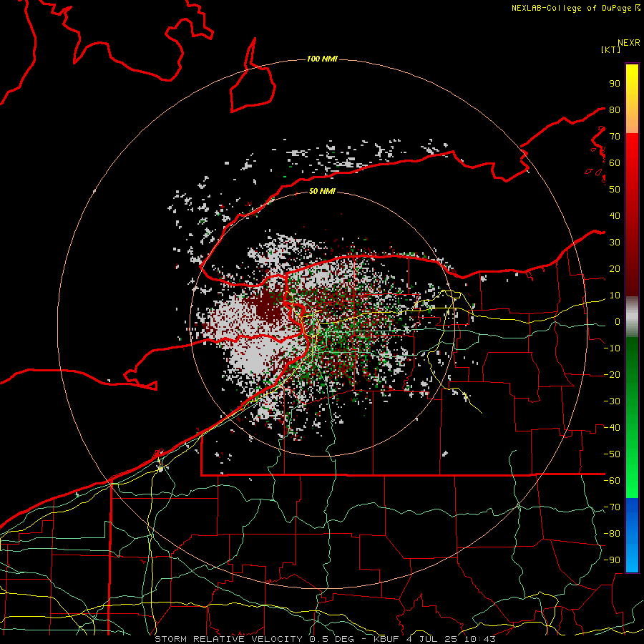Click the -80 value on velocity scale
Viewport: 644px width, 644px height.
click(612, 534)
